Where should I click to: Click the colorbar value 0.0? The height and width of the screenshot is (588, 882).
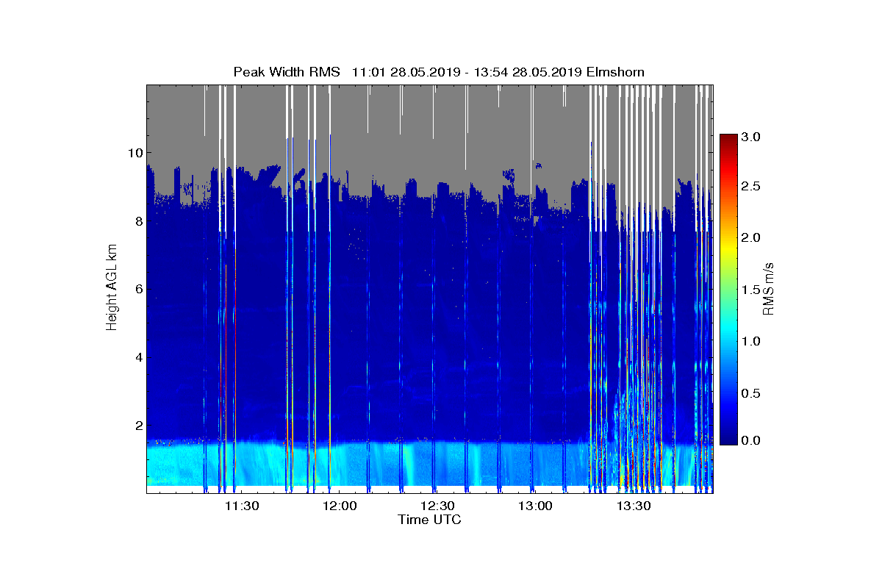tap(750, 440)
